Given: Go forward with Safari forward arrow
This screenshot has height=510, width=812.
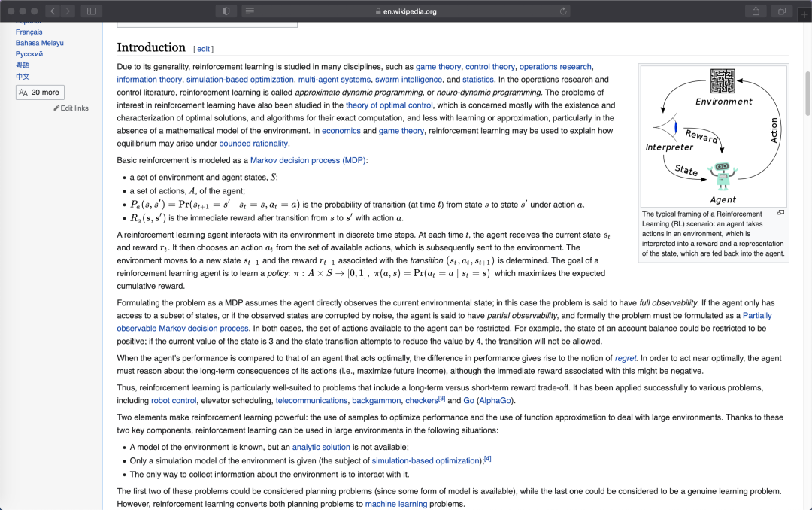Looking at the screenshot, I should point(68,11).
